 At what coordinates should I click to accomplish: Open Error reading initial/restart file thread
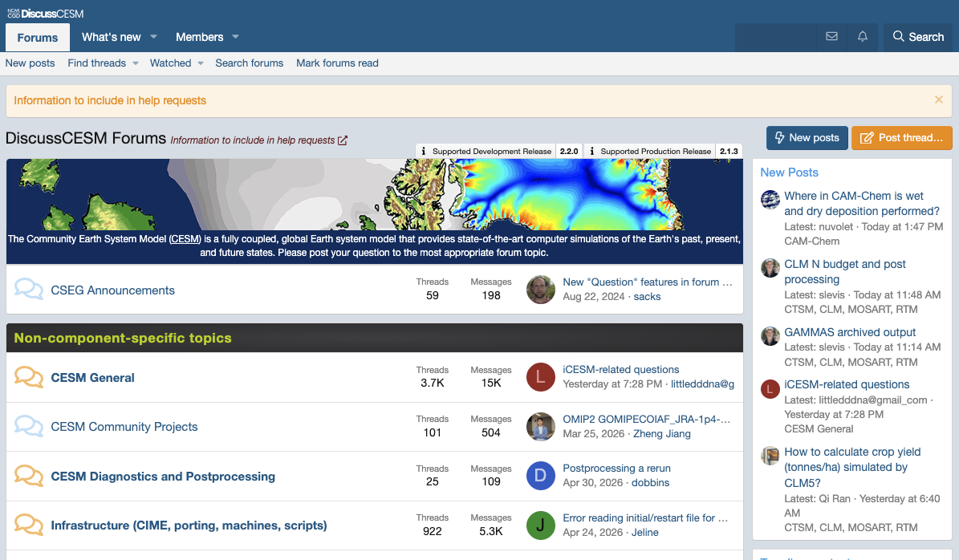645,517
